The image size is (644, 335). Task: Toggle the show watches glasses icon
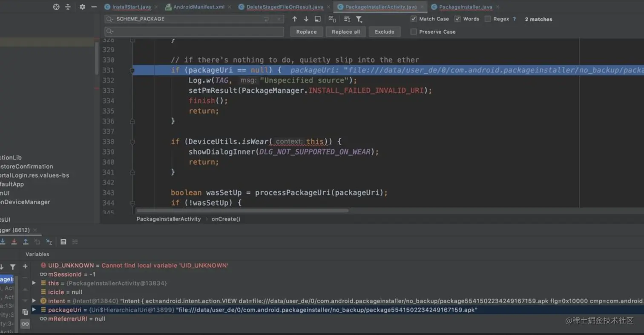(x=25, y=324)
